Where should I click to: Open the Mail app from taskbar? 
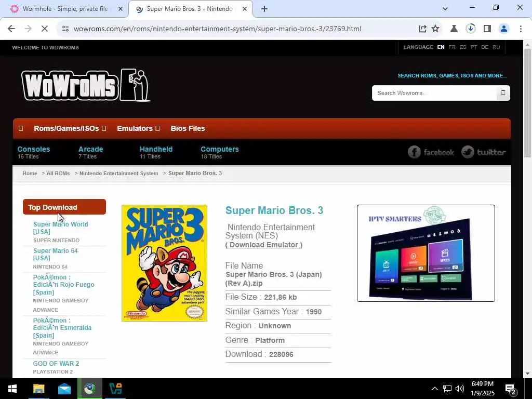tap(64, 389)
